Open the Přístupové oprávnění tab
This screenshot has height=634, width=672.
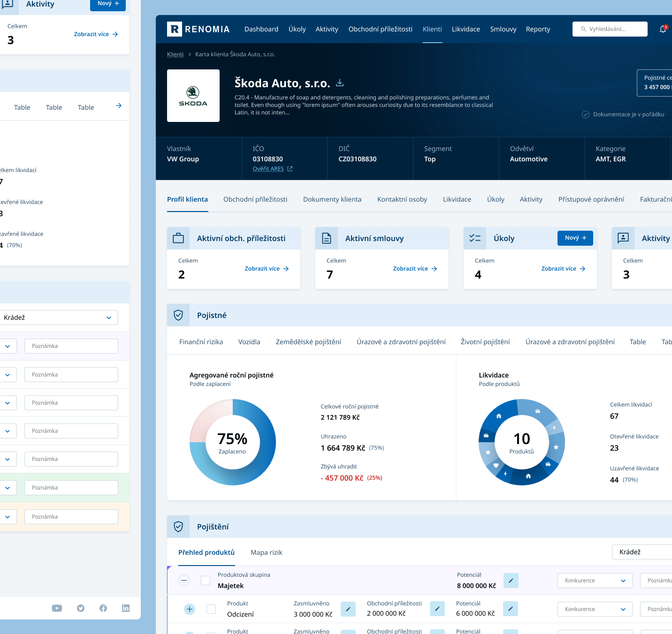591,199
